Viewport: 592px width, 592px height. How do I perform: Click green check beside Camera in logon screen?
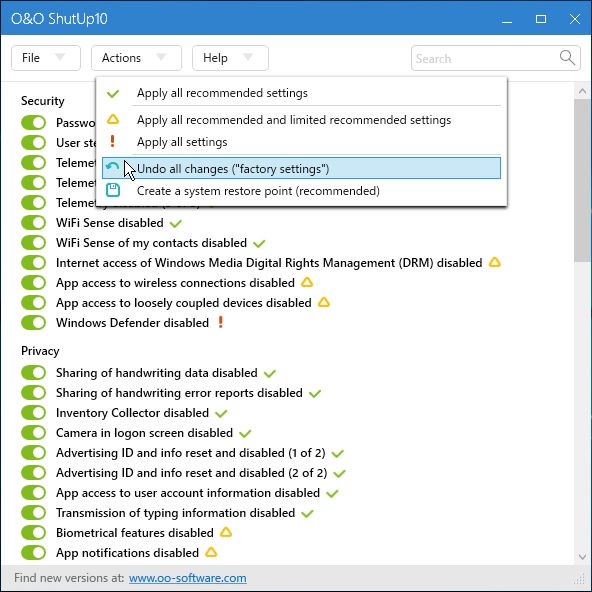(x=245, y=434)
